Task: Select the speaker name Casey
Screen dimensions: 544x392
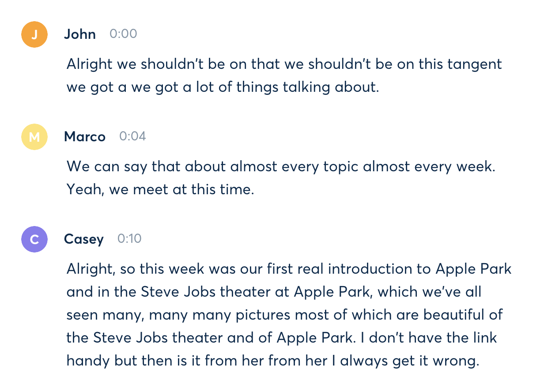Action: tap(84, 239)
